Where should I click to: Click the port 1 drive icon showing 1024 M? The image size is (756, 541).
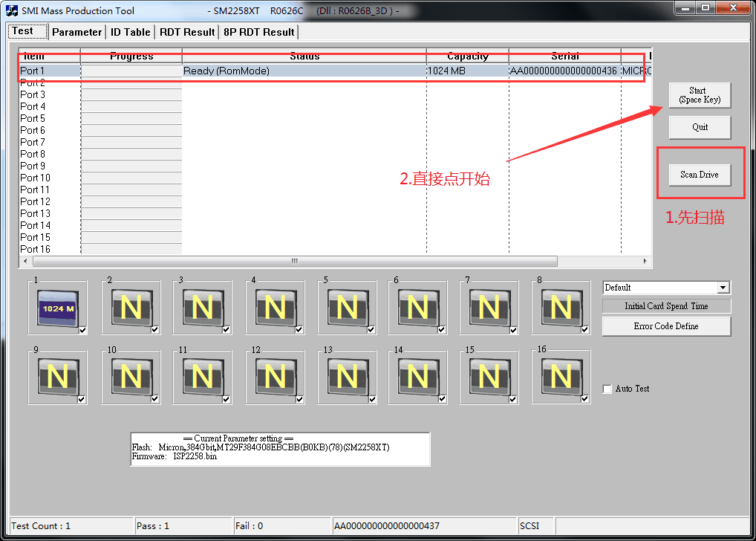[x=56, y=307]
